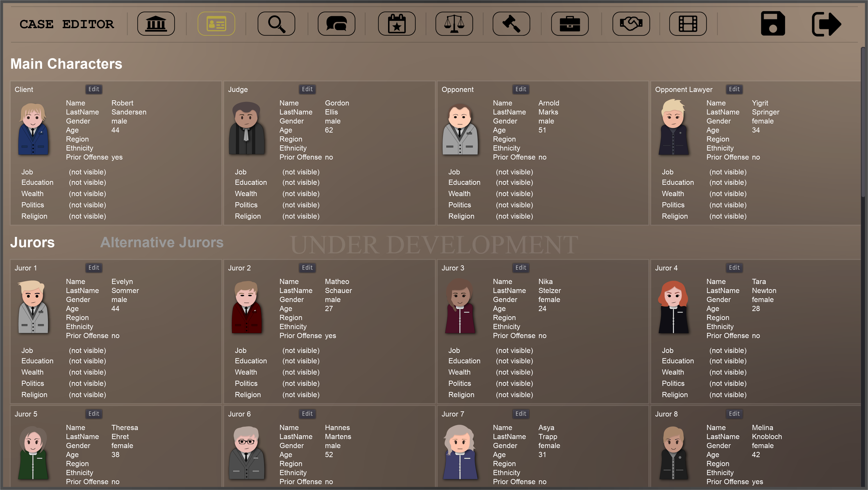Open the film strip section

pyautogui.click(x=688, y=24)
